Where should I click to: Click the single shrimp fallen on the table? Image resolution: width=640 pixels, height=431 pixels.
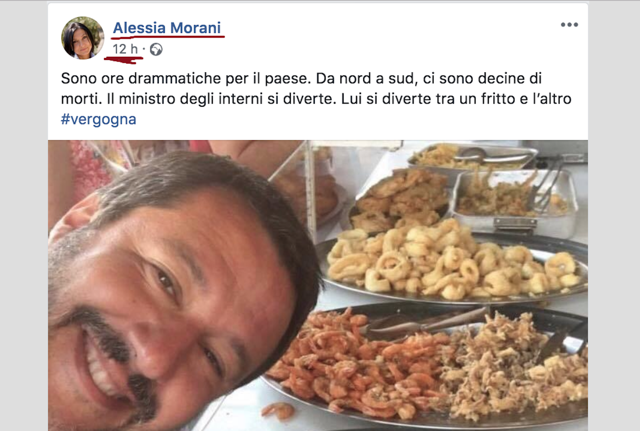coord(278,410)
